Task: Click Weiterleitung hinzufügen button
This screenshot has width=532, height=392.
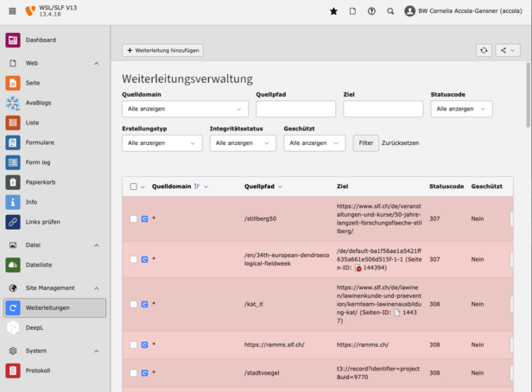Action: click(x=162, y=50)
